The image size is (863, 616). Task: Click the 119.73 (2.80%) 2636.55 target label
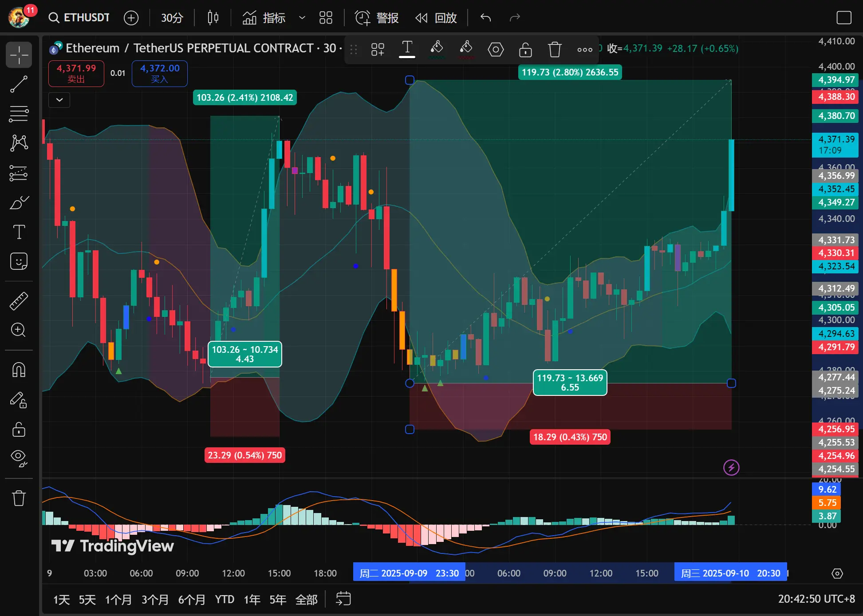[570, 72]
